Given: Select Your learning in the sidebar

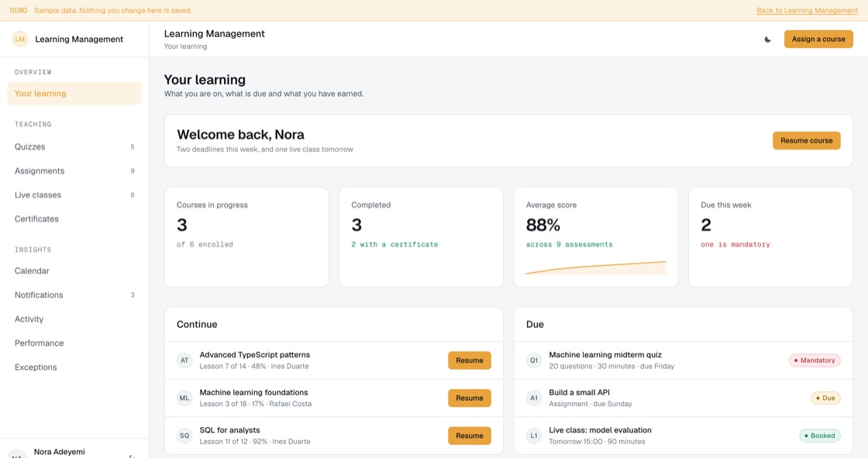Looking at the screenshot, I should pyautogui.click(x=74, y=94).
